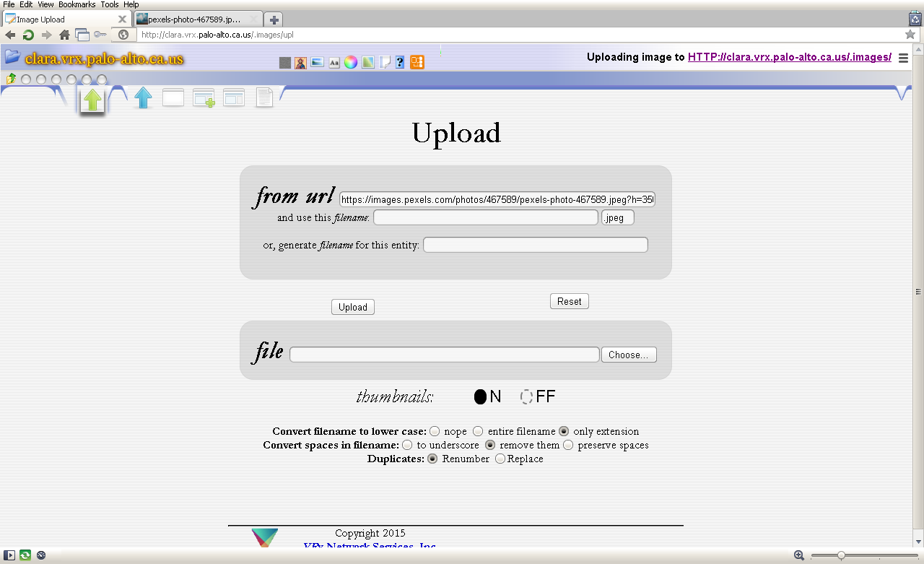Open the hamburger menu at top right
The image size is (924, 564).
(x=903, y=58)
